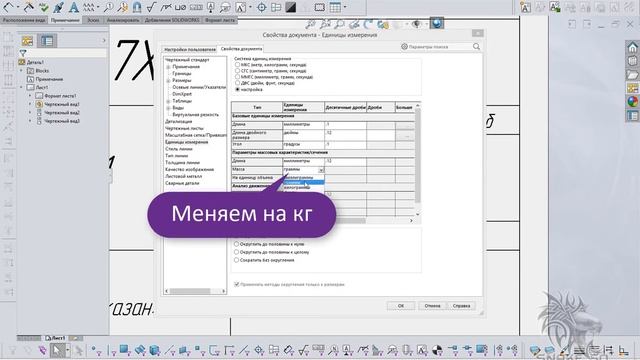This screenshot has width=640, height=360.
Task: Select 'Сократить без округления' option
Action: (x=236, y=260)
